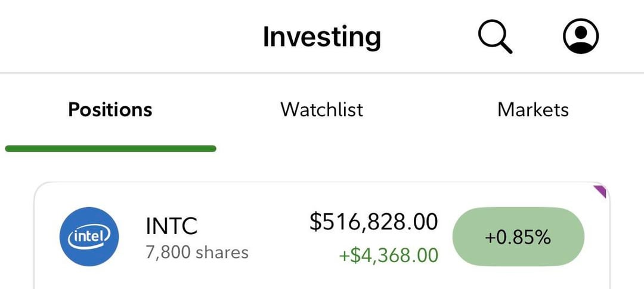This screenshot has height=289, width=644.
Task: Click the Intel logo on the position card
Action: pos(89,237)
